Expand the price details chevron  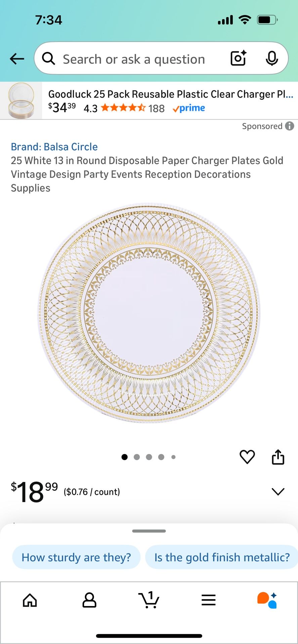click(278, 491)
